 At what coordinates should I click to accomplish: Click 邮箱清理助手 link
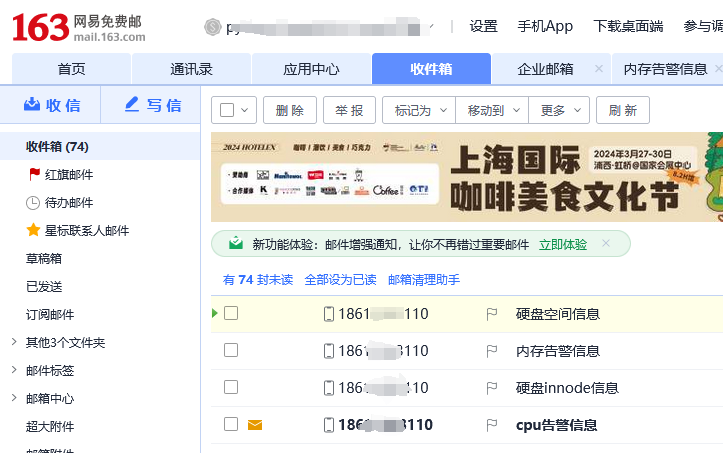tap(424, 280)
